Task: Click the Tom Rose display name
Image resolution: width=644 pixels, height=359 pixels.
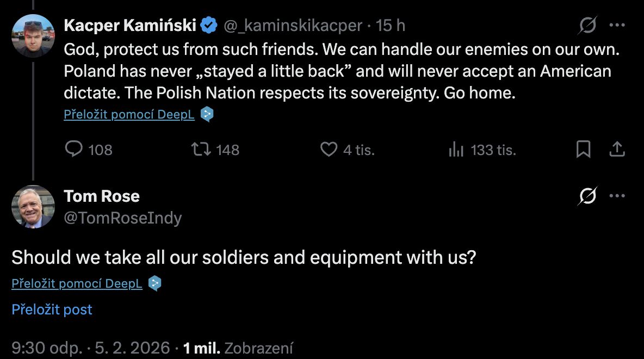Action: click(x=102, y=196)
